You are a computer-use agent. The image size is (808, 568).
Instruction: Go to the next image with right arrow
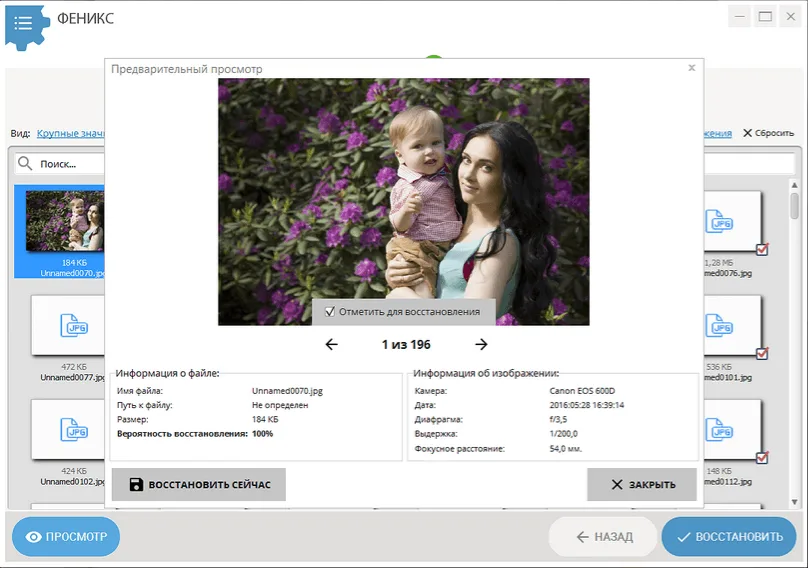[x=481, y=345]
